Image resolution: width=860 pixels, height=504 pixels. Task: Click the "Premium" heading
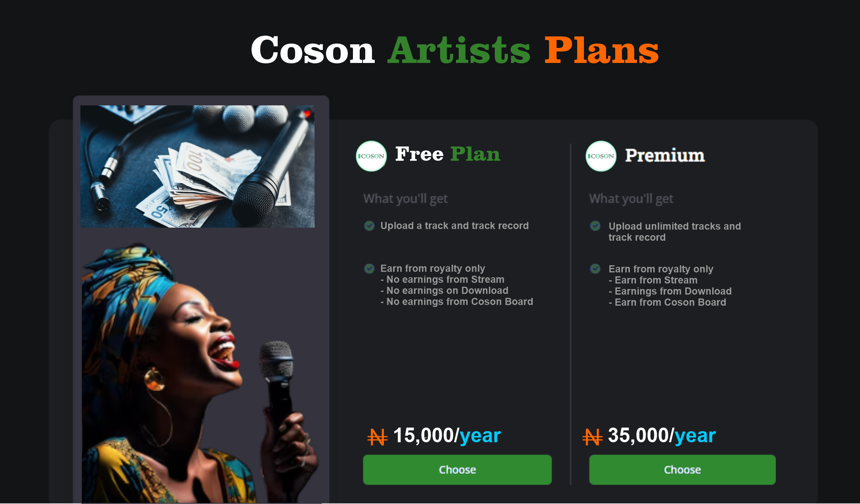[x=665, y=155]
